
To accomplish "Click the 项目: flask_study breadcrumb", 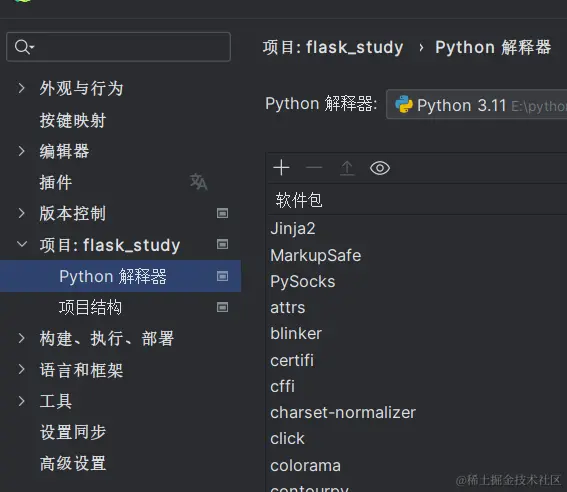I will (x=333, y=47).
